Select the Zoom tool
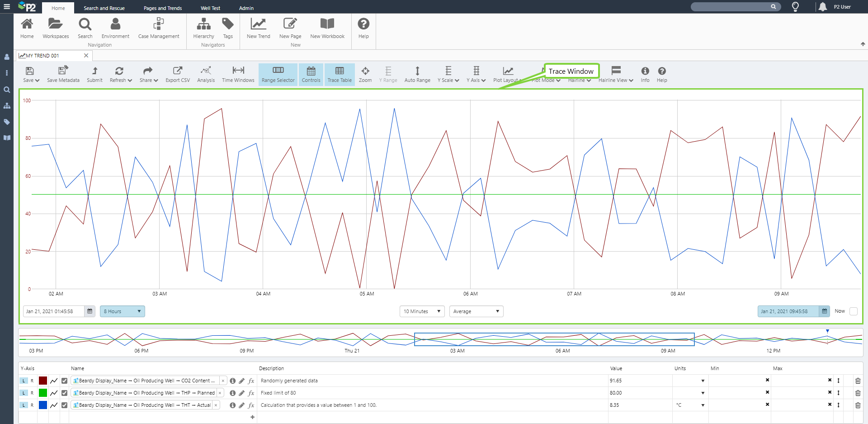The height and width of the screenshot is (424, 868). [365, 74]
